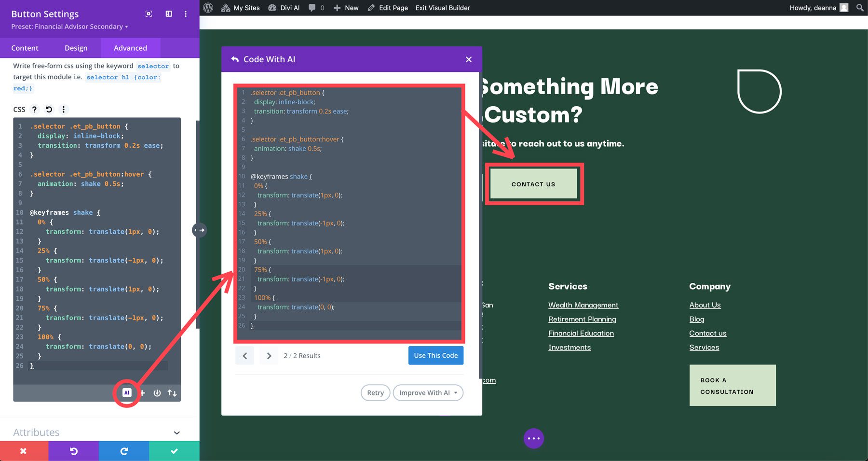Open the About Us link
The image size is (868, 461).
705,305
